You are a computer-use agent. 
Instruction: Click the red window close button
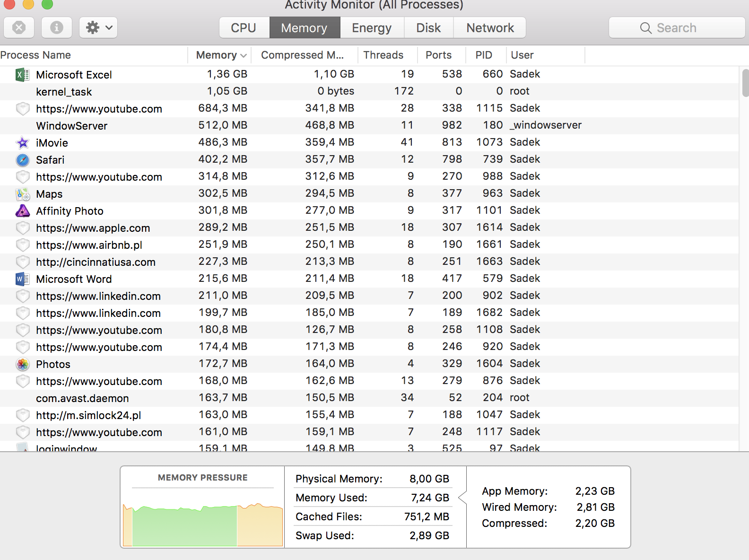coord(9,4)
